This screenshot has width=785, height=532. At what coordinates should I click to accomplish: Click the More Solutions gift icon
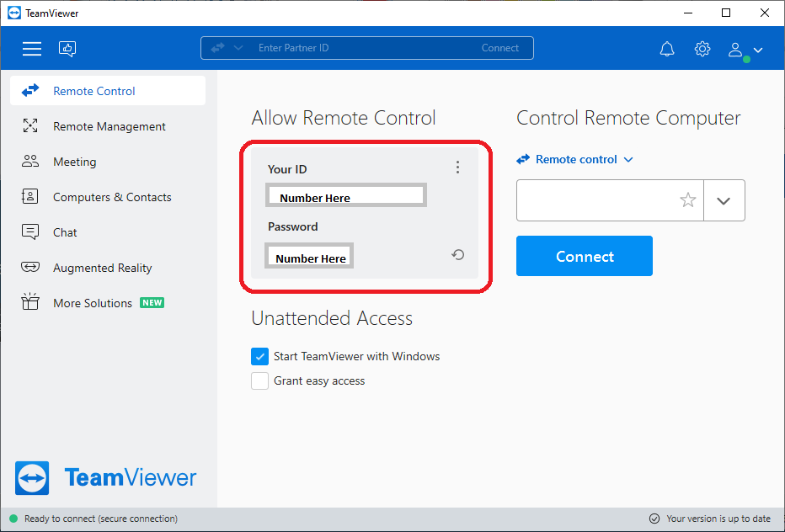[30, 301]
